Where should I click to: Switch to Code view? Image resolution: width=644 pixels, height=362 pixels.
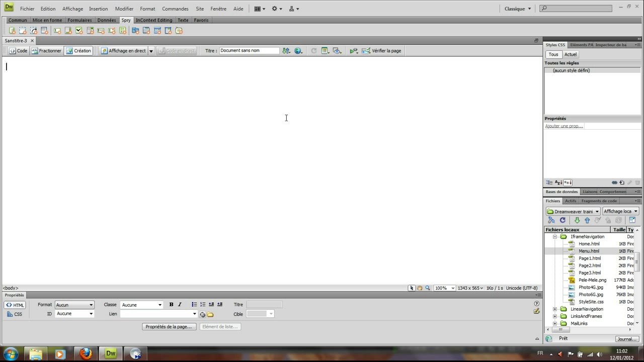[x=18, y=51]
